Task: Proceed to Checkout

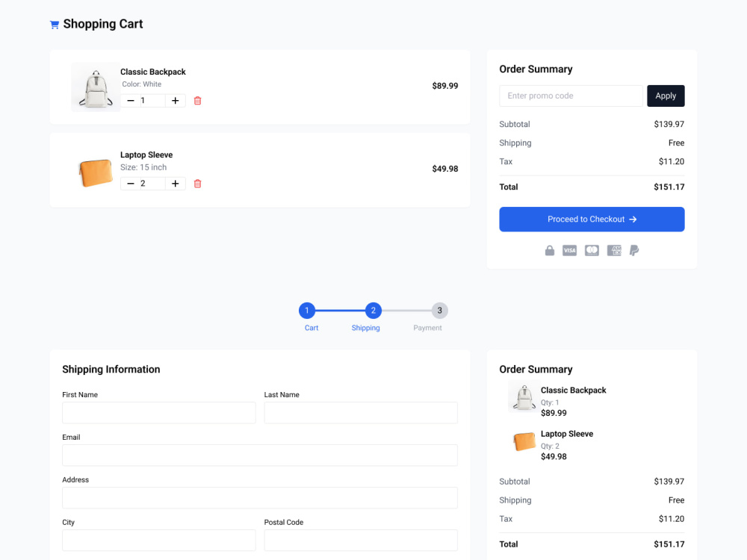Action: click(x=592, y=219)
